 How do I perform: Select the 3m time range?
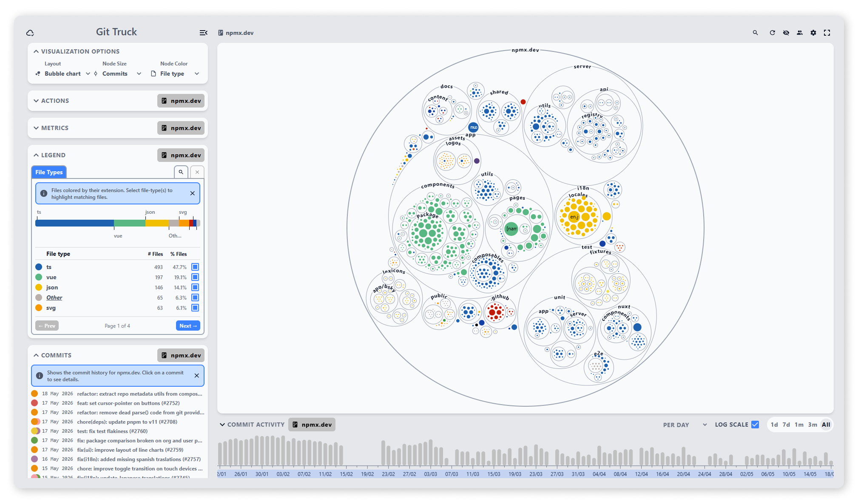click(813, 425)
